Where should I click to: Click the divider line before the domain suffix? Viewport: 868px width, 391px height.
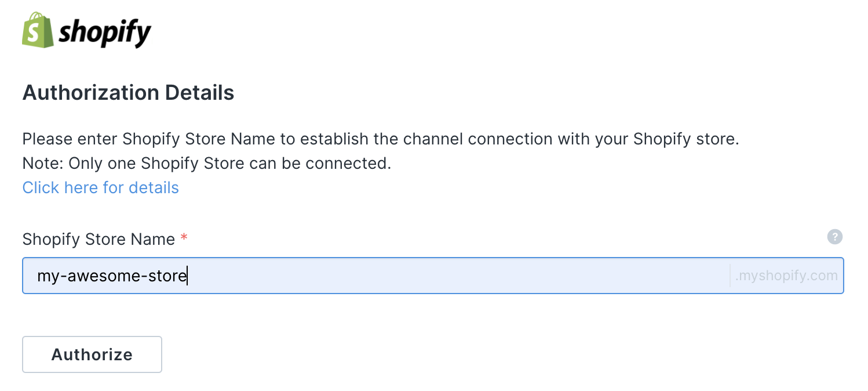click(730, 276)
